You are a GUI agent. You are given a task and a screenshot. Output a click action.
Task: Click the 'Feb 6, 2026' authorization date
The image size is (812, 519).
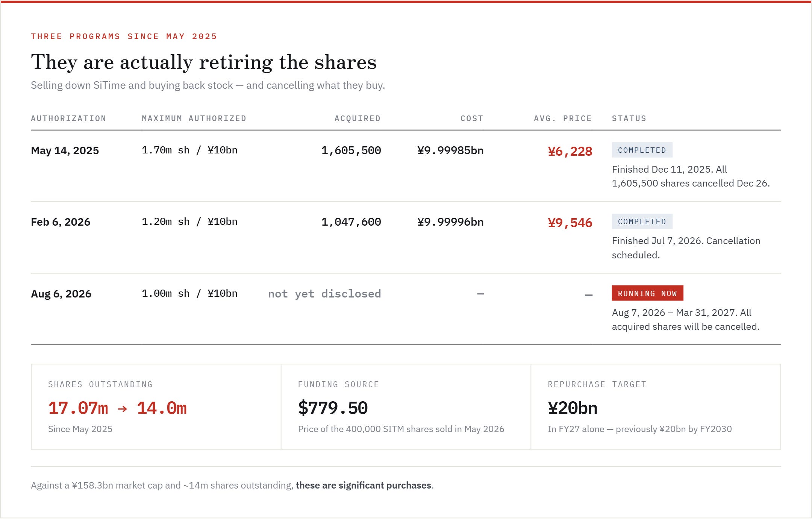(61, 222)
